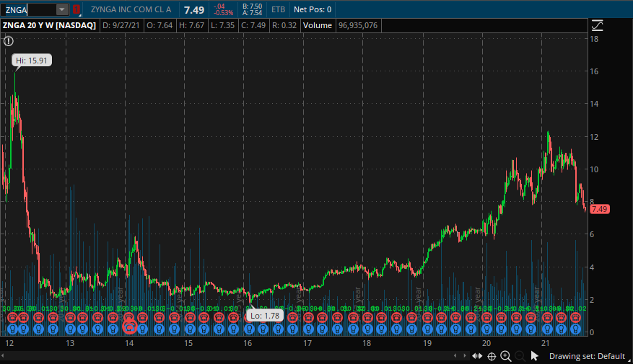Image resolution: width=633 pixels, height=364 pixels.
Task: Click the L: 7.35 low value
Action: (x=223, y=25)
